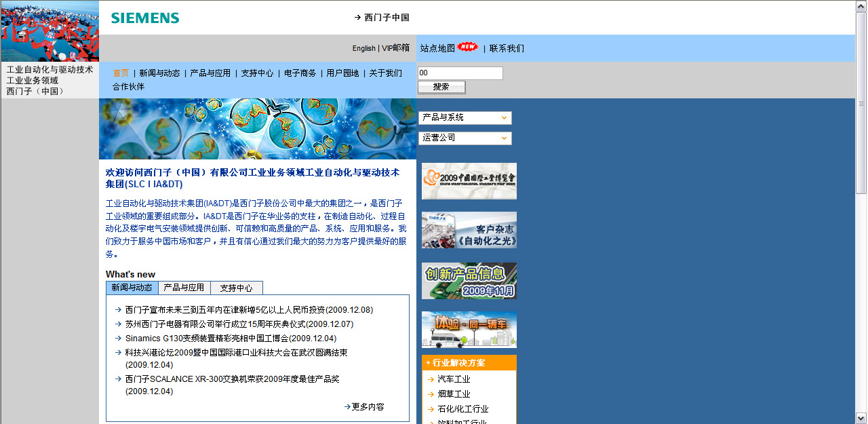
Task: Open 新闻与动态 in the navigation bar
Action: (159, 73)
